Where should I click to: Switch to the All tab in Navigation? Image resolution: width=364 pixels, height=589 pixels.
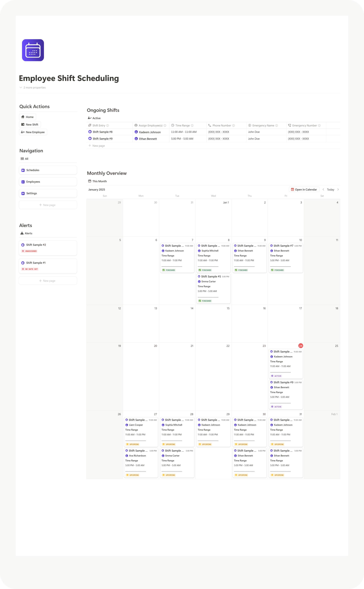tap(25, 159)
